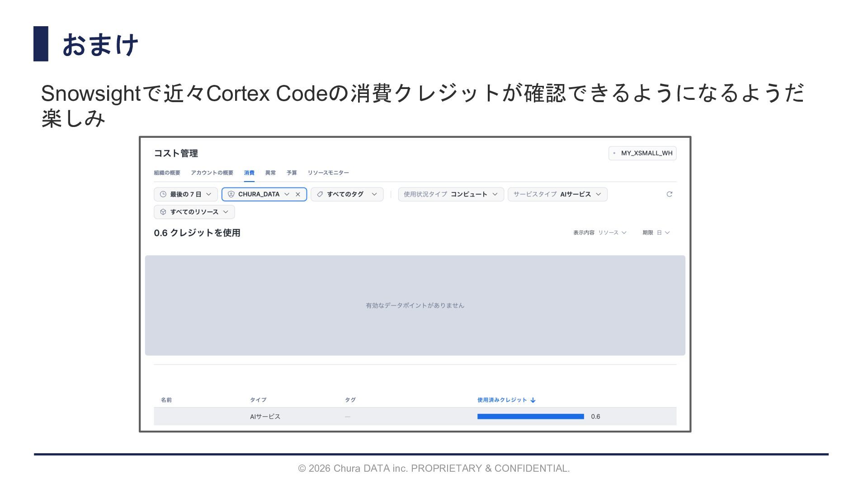
Task: Click the cube icon on すべてのリソース filter
Action: click(x=163, y=212)
